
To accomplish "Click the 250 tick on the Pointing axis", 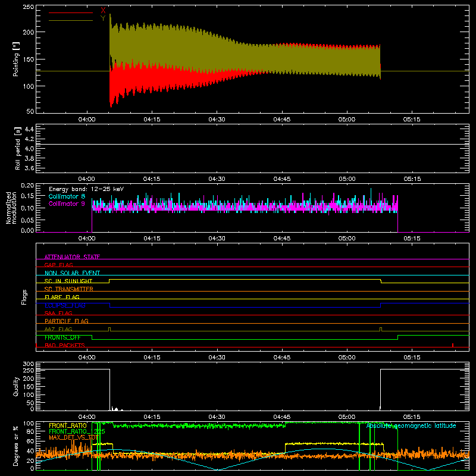I will pyautogui.click(x=28, y=7).
